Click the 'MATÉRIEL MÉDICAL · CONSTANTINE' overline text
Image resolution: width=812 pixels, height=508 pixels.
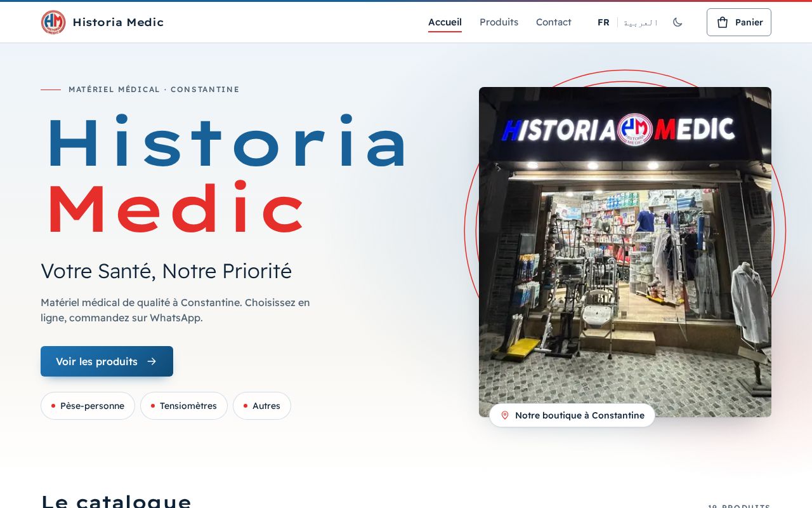[154, 90]
